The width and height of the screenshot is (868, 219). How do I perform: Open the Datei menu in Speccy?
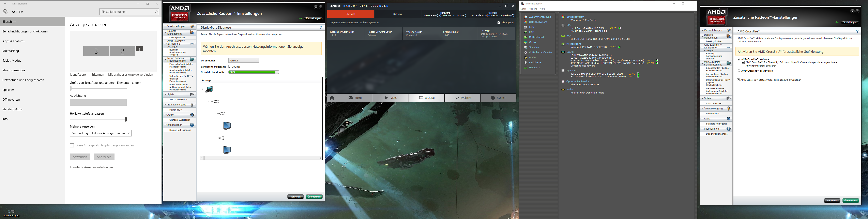point(523,9)
